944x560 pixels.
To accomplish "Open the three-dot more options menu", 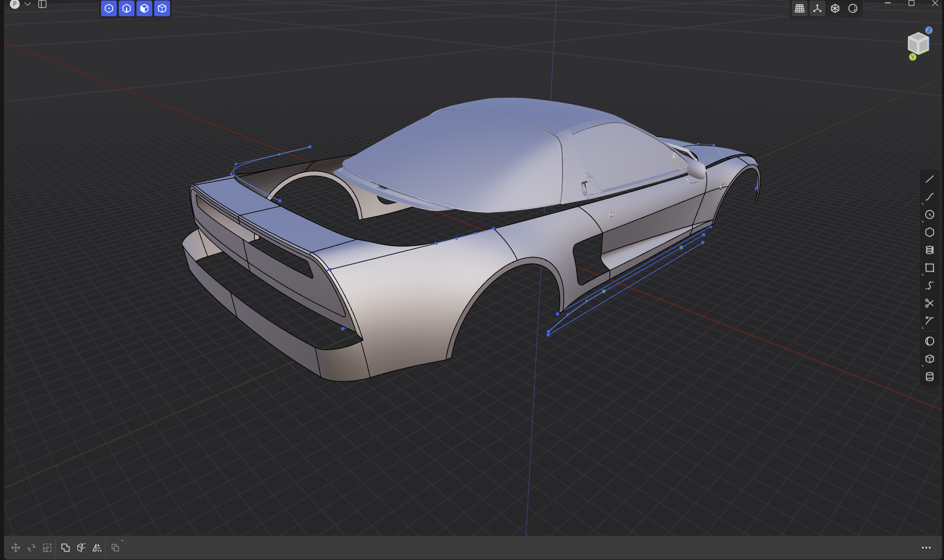I will [x=926, y=548].
